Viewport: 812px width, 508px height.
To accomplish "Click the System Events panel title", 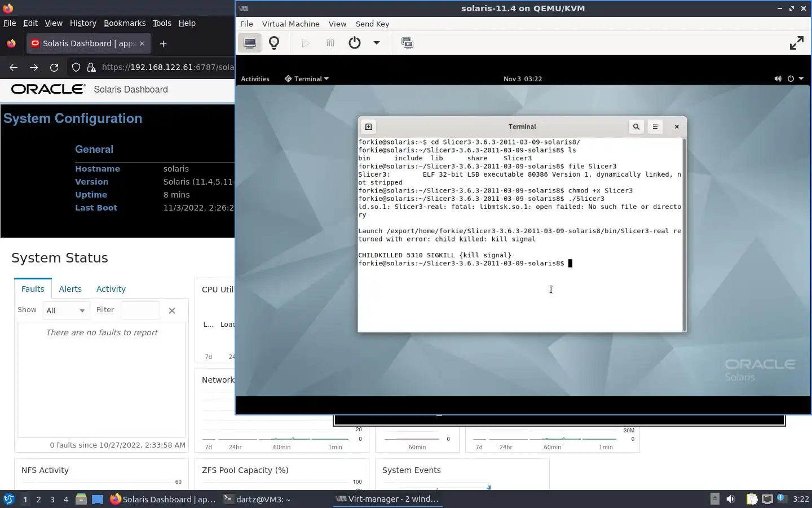I will pos(412,470).
